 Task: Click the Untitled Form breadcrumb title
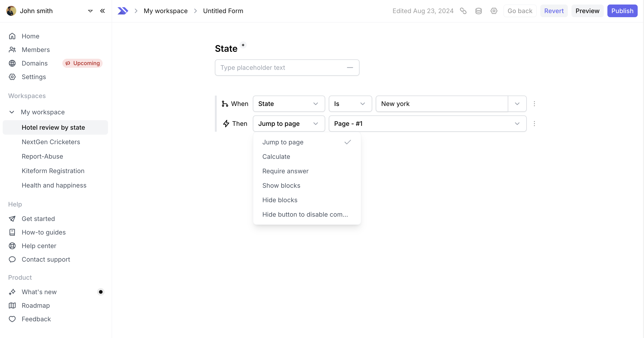pyautogui.click(x=223, y=11)
